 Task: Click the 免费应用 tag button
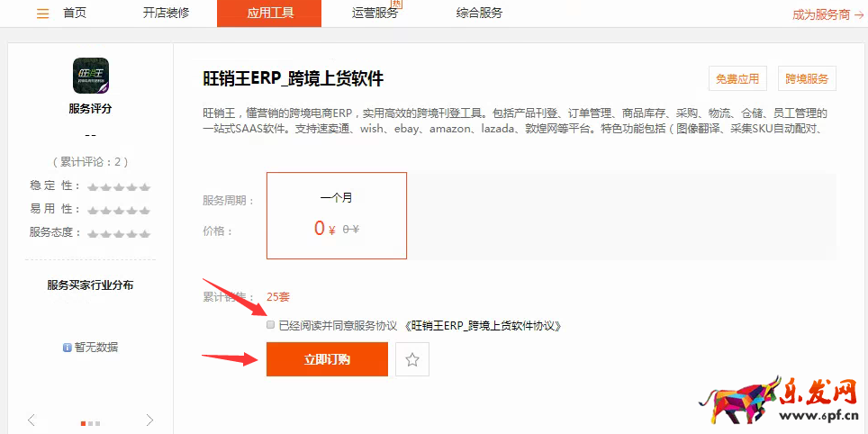pos(737,78)
